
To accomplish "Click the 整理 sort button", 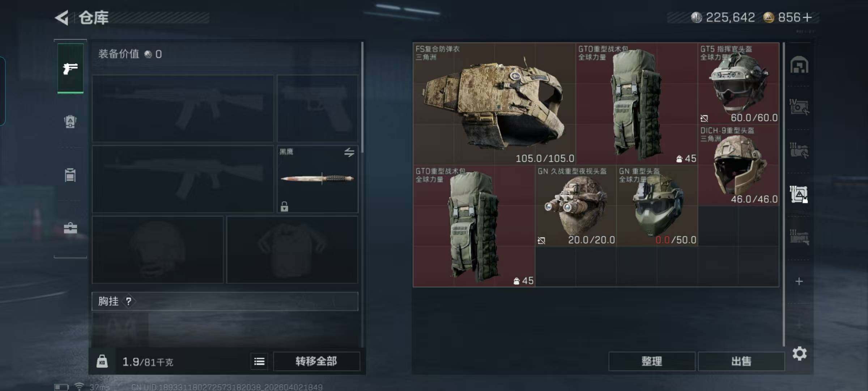I will (x=652, y=361).
